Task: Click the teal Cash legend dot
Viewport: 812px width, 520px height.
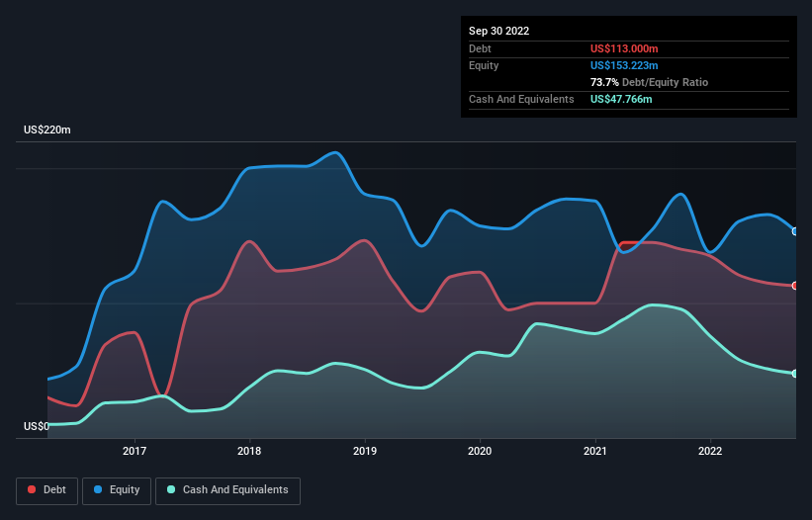Action: tap(171, 489)
